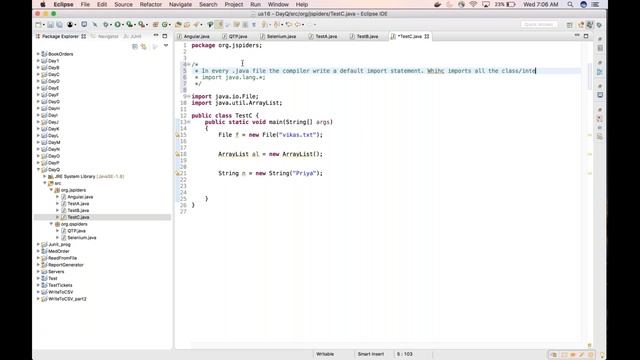
Task: Collapse the src folder
Action: [x=45, y=183]
